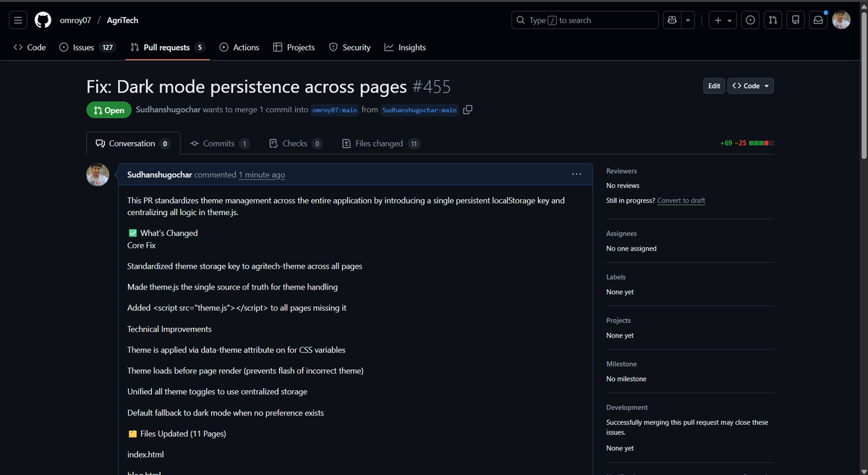The image size is (868, 475).
Task: Click the 'What's Changed' heading line
Action: click(163, 233)
